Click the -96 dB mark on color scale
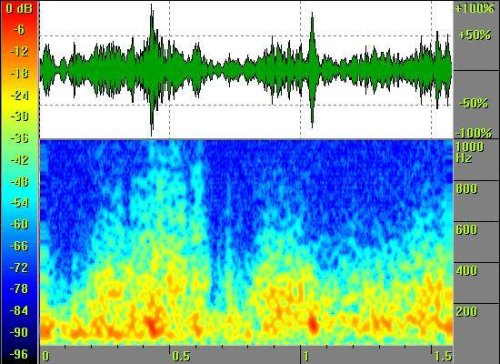500x364 pixels. tap(19, 354)
